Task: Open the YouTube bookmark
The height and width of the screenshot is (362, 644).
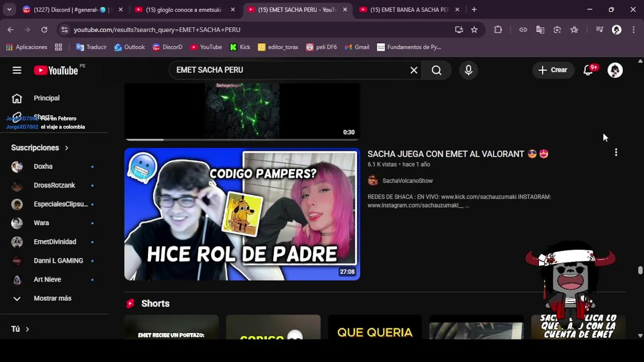Action: click(206, 47)
